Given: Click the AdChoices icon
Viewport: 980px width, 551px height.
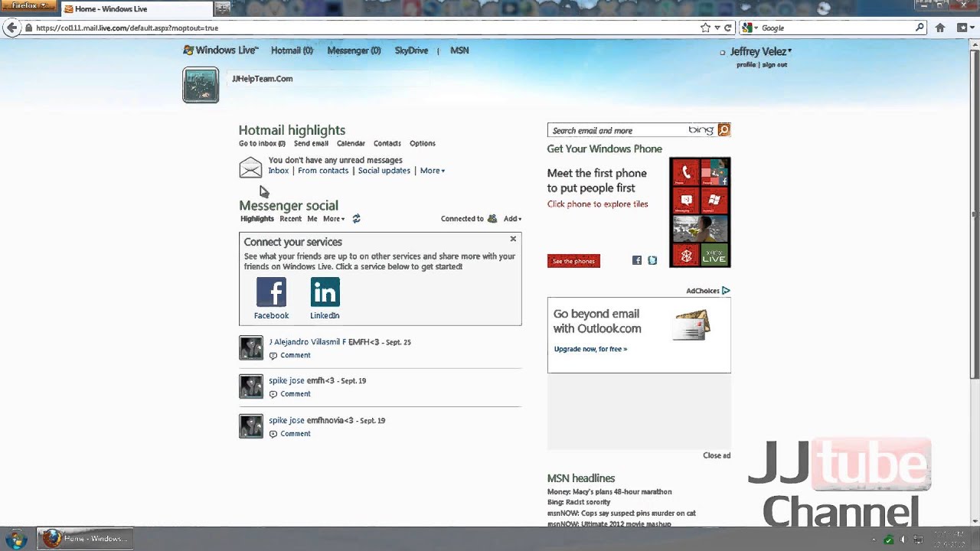Looking at the screenshot, I should [726, 291].
